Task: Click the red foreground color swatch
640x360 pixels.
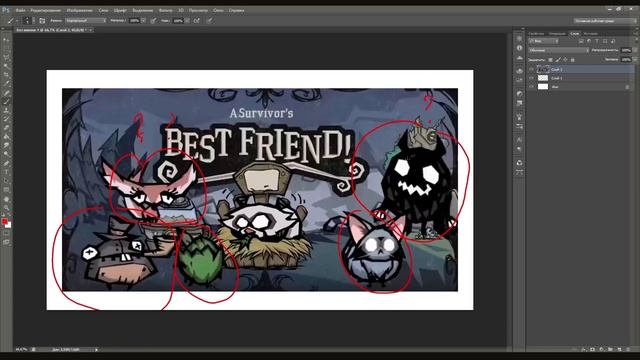Action: [4, 222]
